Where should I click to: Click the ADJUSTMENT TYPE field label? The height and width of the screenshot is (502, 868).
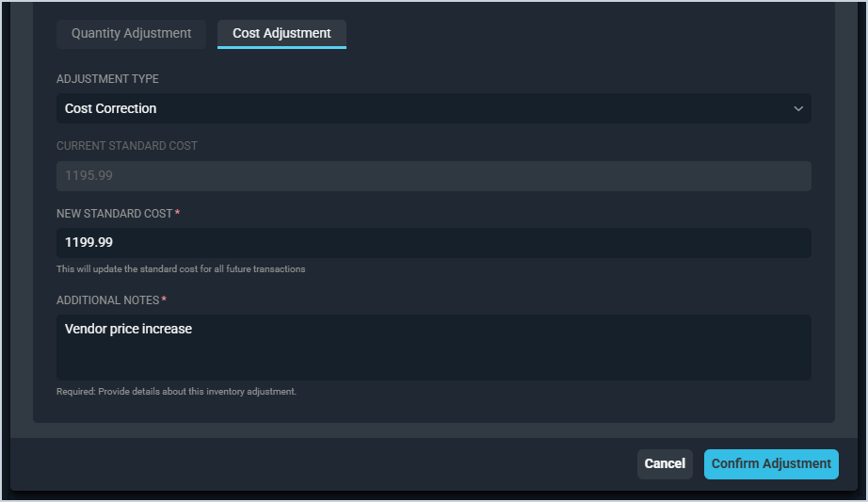point(107,79)
